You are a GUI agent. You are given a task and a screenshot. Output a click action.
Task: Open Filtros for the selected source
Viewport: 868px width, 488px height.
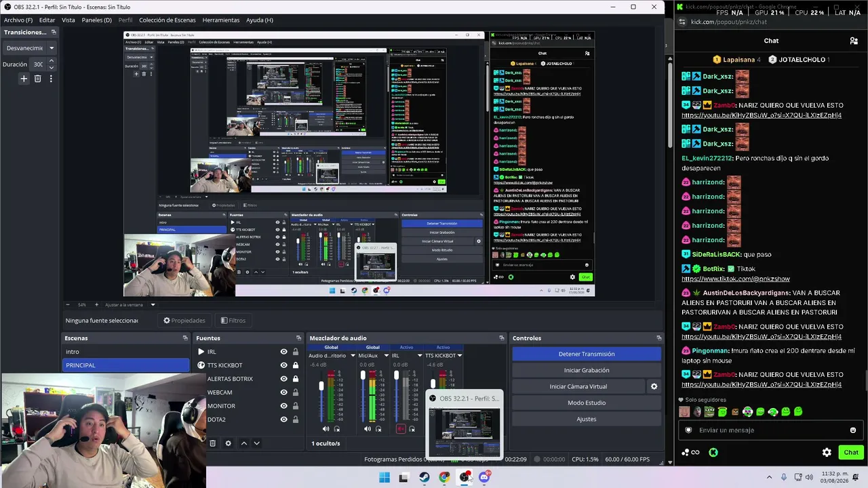pyautogui.click(x=233, y=321)
